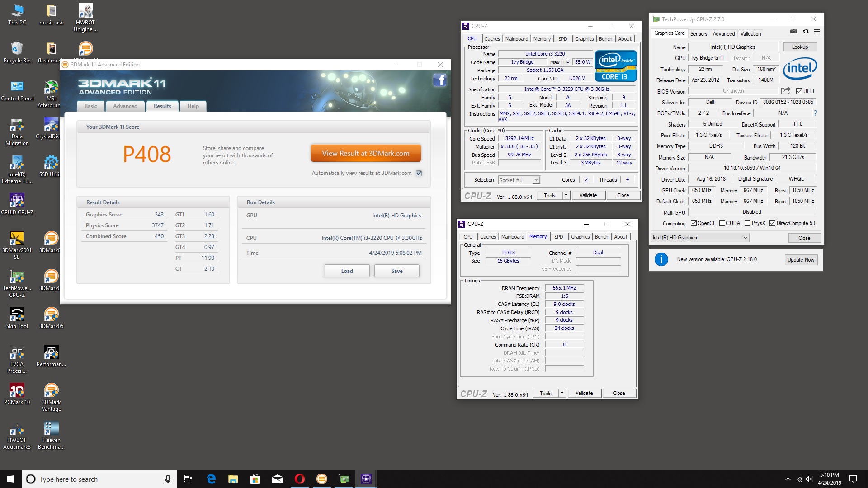Open the GPU-Z hamburger menu
The height and width of the screenshot is (488, 868).
[x=817, y=32]
